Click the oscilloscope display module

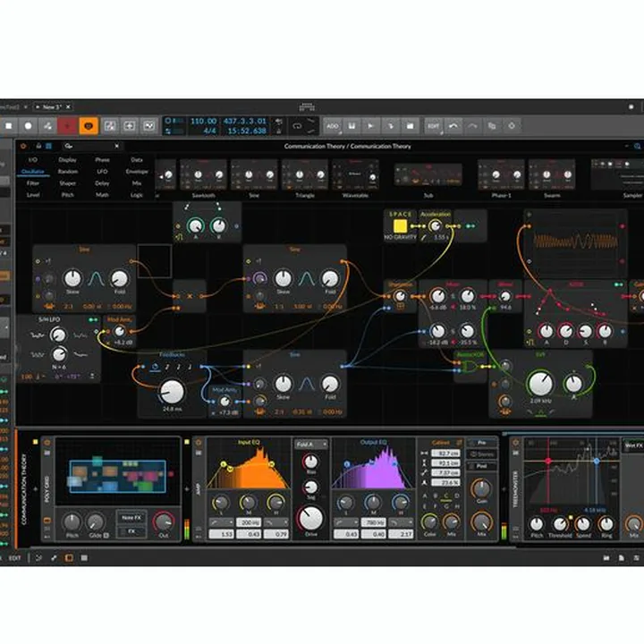coord(576,241)
